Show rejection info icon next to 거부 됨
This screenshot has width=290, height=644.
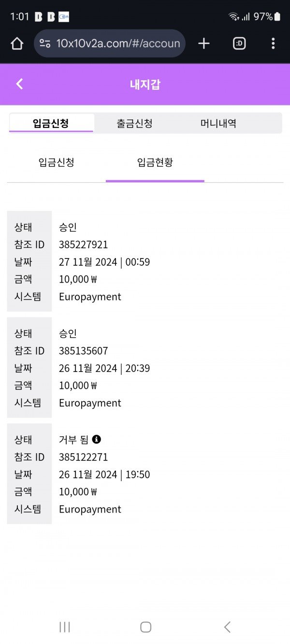pos(97,439)
